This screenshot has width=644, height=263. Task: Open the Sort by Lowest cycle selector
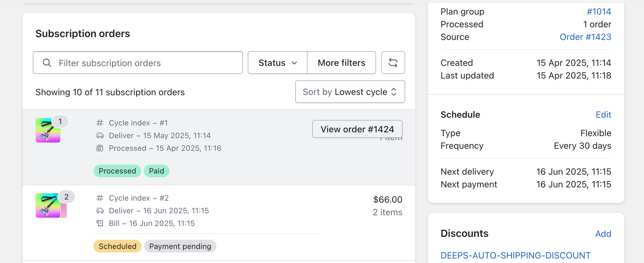(350, 92)
